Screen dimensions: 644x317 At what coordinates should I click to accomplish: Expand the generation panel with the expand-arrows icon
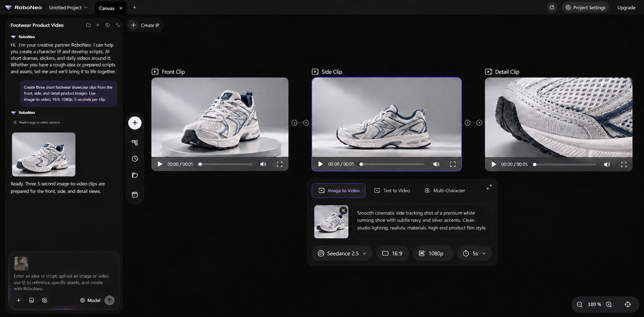pyautogui.click(x=489, y=187)
